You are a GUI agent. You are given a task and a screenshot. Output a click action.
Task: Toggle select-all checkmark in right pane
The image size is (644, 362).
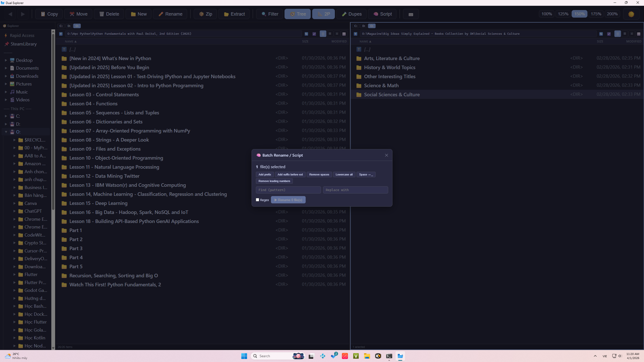(609, 34)
